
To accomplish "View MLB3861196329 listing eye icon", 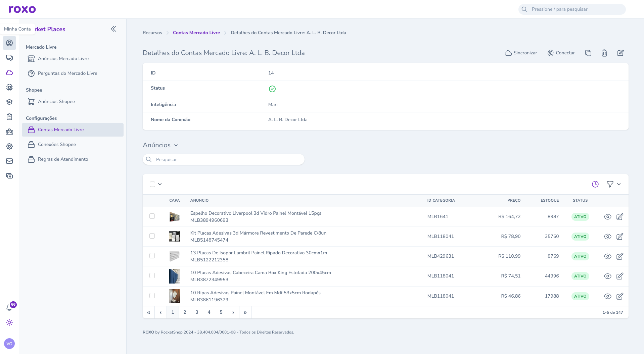I will coord(608,296).
